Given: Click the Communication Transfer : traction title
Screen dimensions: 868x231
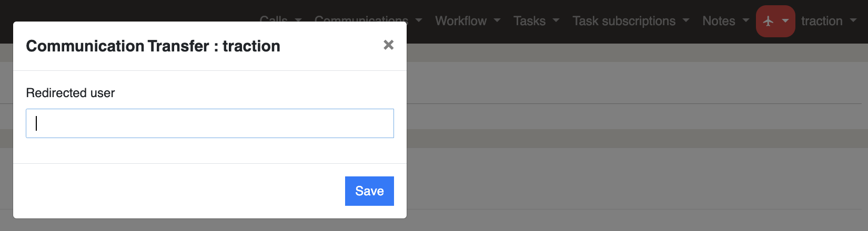Looking at the screenshot, I should pyautogui.click(x=153, y=46).
